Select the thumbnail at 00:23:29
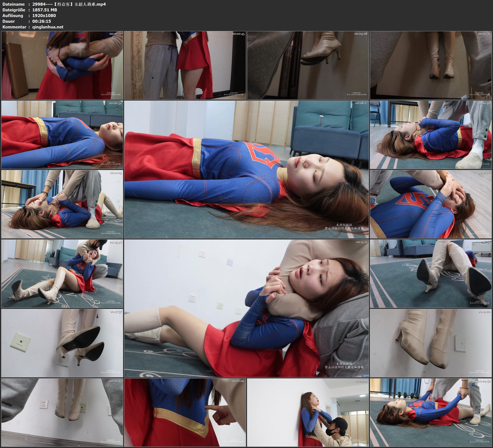Viewport: 493px width, 448px height. (308, 412)
